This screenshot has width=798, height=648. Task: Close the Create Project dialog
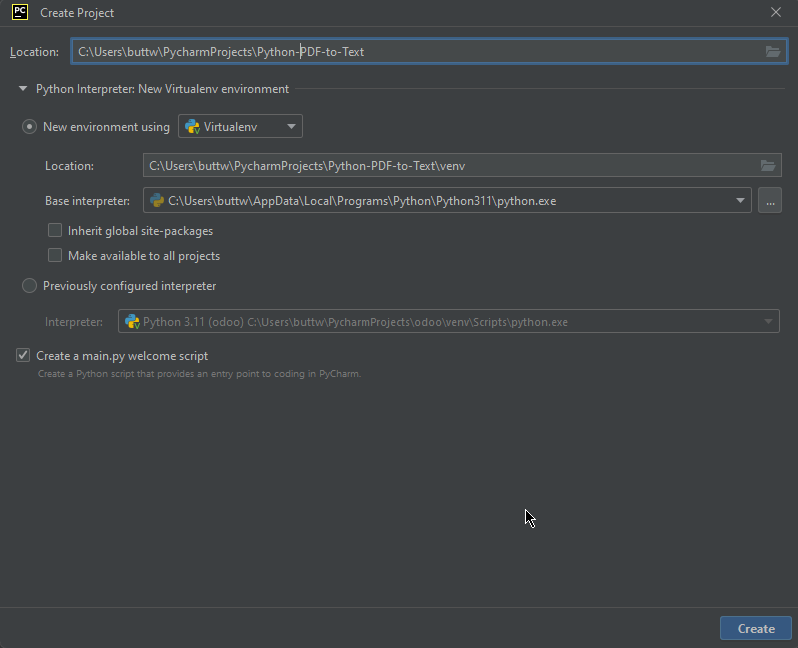(x=776, y=13)
